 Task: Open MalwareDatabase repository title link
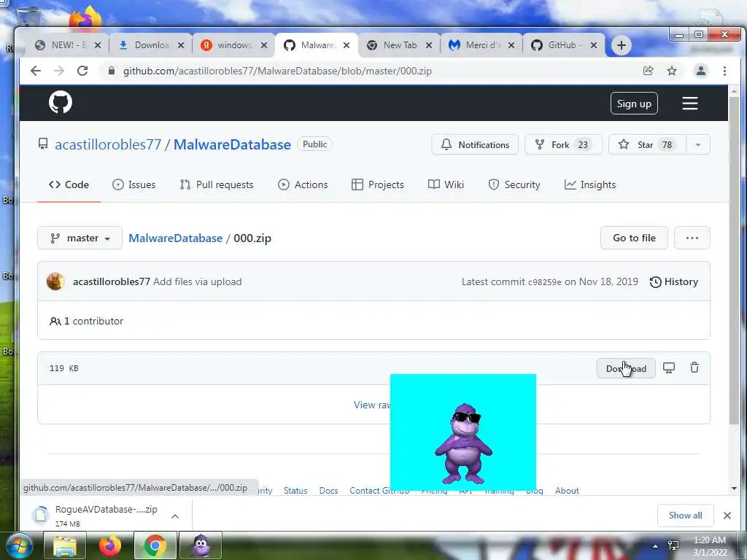(232, 145)
